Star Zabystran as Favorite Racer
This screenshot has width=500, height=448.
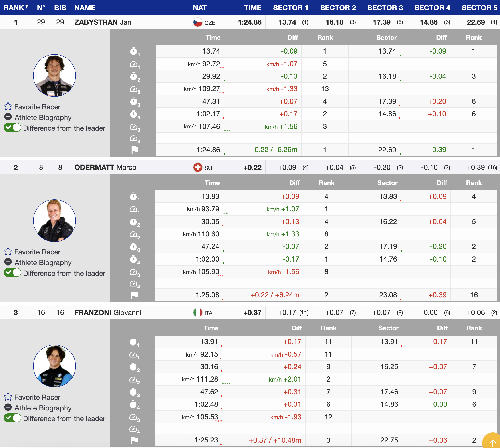point(8,106)
